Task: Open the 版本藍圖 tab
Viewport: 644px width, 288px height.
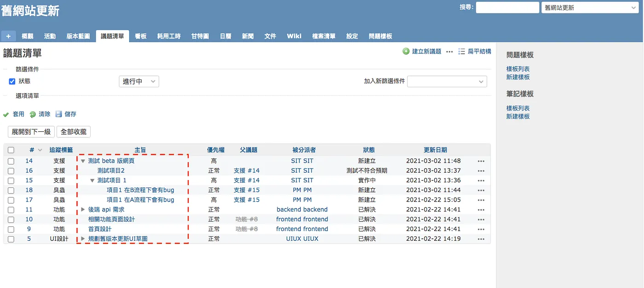Action: [78, 36]
